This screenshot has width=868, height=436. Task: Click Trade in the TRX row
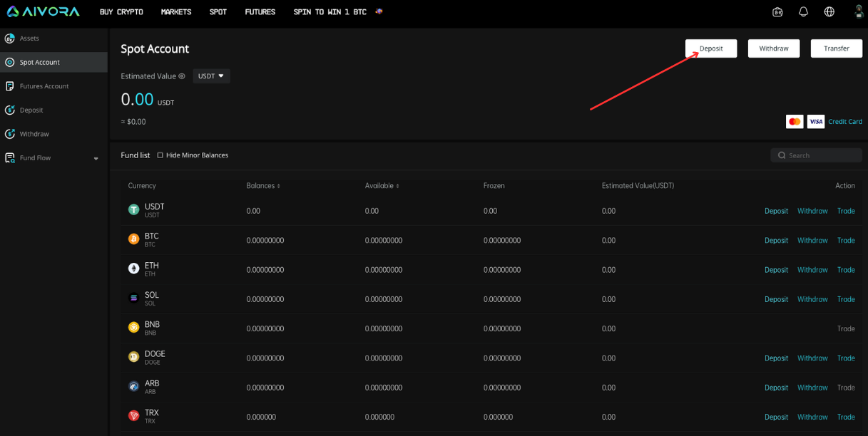[x=846, y=417]
